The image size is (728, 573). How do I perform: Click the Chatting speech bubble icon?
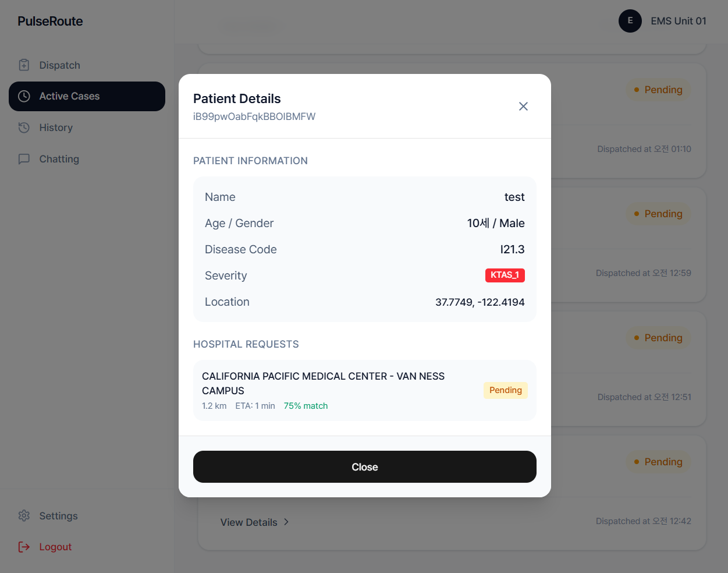(24, 159)
